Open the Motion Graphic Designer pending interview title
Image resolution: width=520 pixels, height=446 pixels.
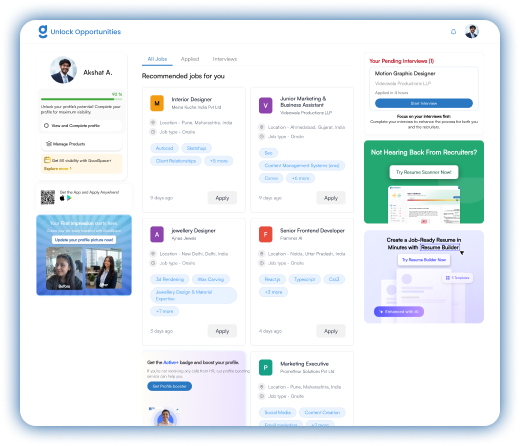tap(405, 73)
